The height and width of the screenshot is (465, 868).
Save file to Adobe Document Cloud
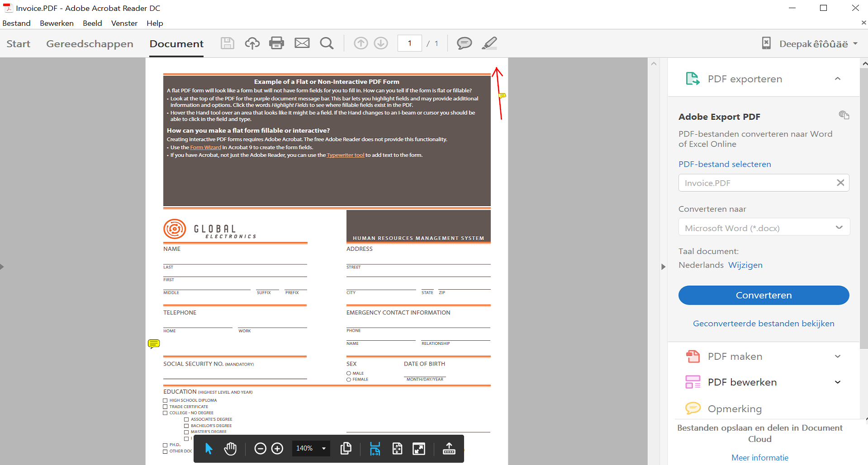pos(252,43)
